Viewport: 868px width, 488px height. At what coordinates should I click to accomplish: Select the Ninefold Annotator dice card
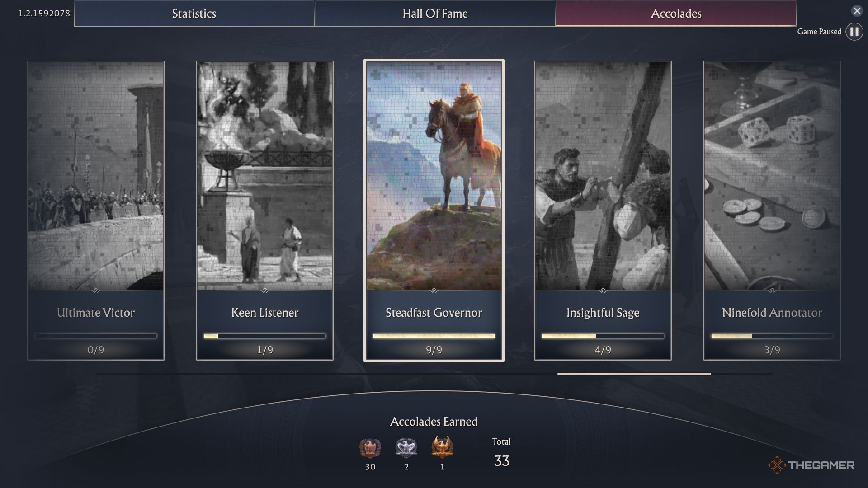(x=772, y=211)
